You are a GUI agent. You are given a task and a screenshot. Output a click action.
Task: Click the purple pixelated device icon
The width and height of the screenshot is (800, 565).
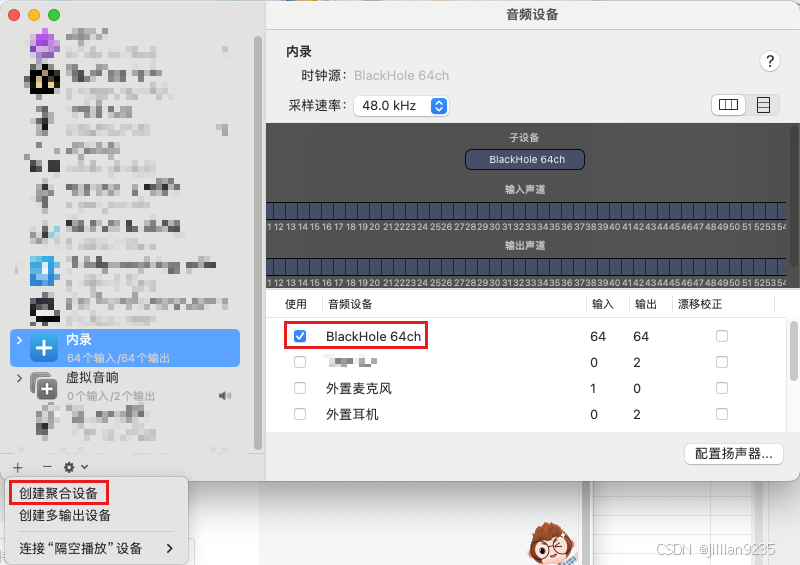(x=45, y=43)
